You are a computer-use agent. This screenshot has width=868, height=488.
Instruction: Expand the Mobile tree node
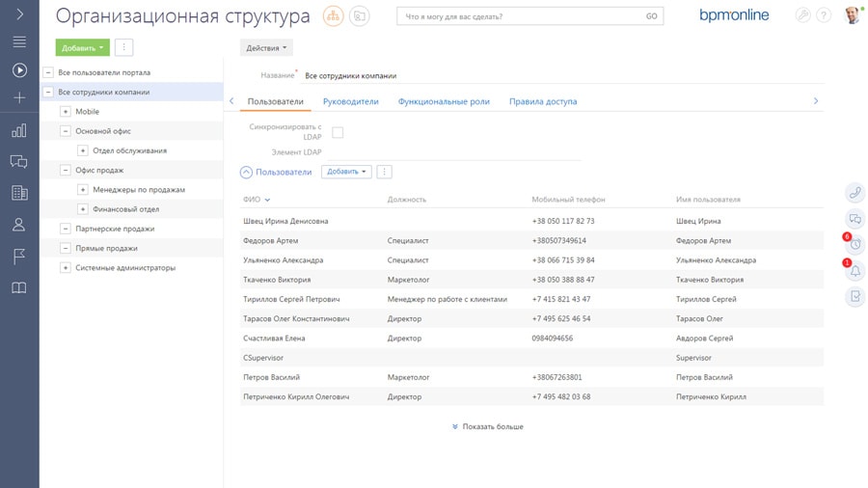coord(66,111)
